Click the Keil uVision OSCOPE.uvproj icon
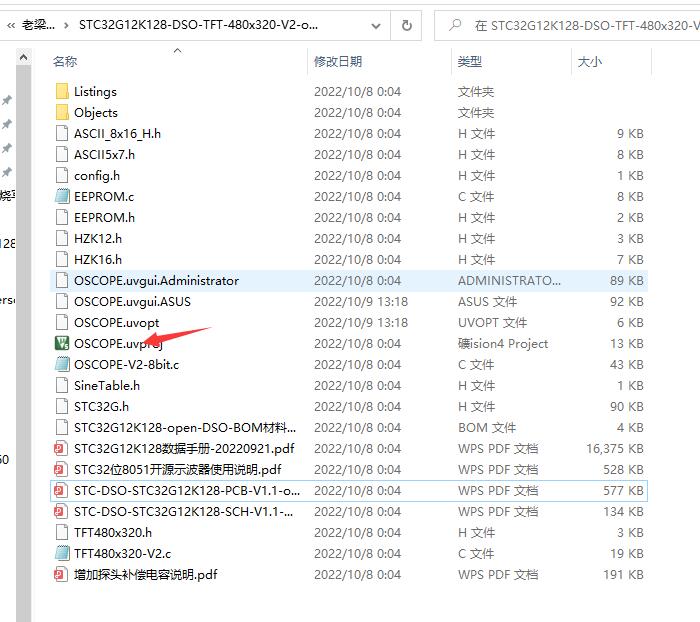700x622 pixels. pos(62,343)
